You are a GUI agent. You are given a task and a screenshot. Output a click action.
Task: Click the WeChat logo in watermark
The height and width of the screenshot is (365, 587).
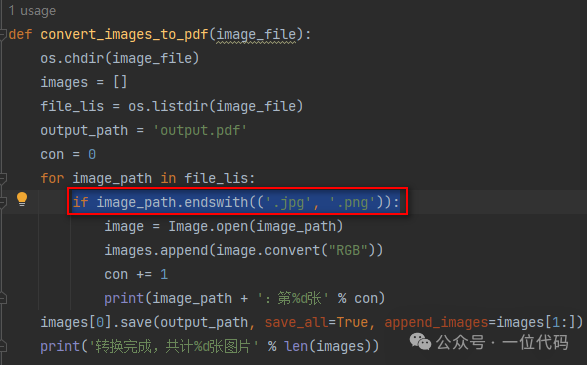point(420,341)
